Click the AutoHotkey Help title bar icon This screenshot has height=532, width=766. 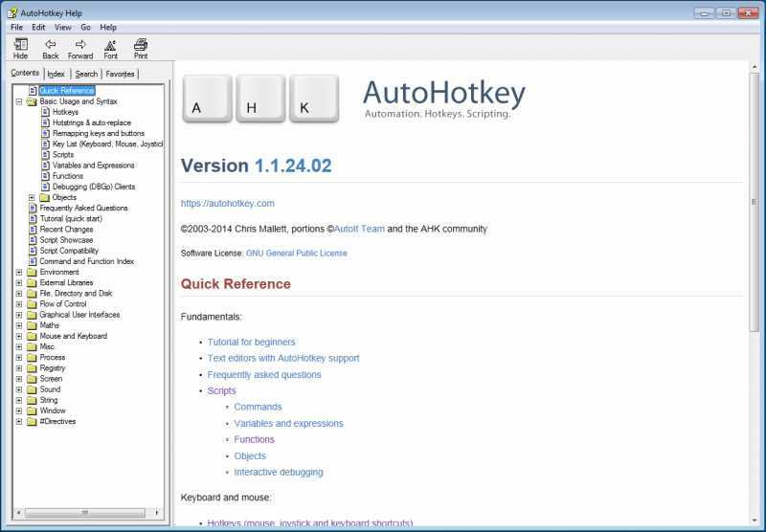tap(12, 13)
